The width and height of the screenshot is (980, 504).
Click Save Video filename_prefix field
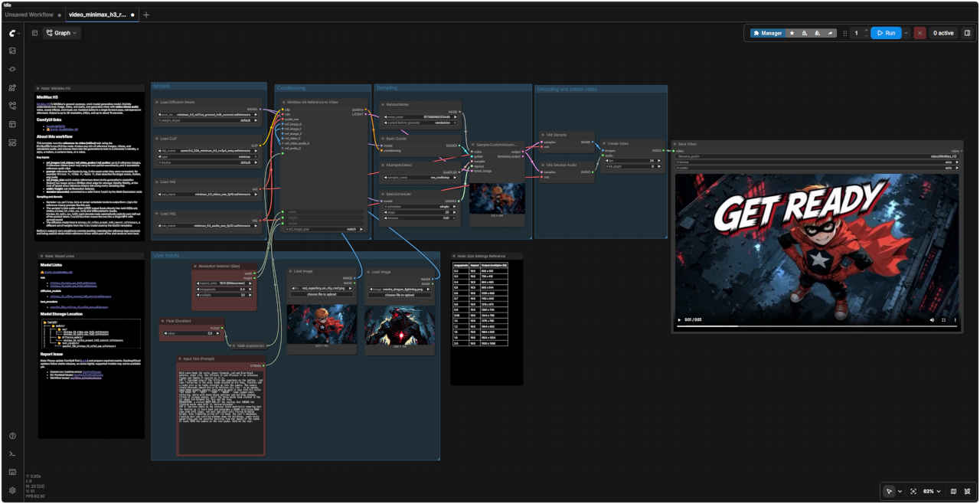818,156
